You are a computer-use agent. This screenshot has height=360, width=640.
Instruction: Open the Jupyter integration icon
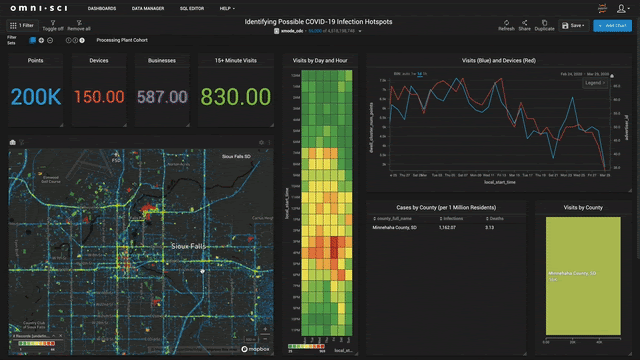[x=602, y=8]
